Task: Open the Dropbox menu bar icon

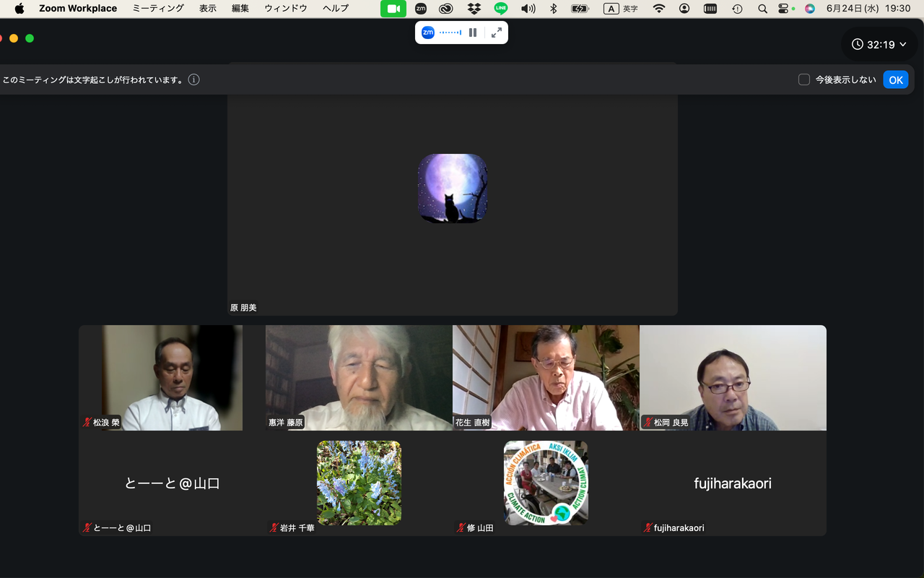Action: [474, 9]
